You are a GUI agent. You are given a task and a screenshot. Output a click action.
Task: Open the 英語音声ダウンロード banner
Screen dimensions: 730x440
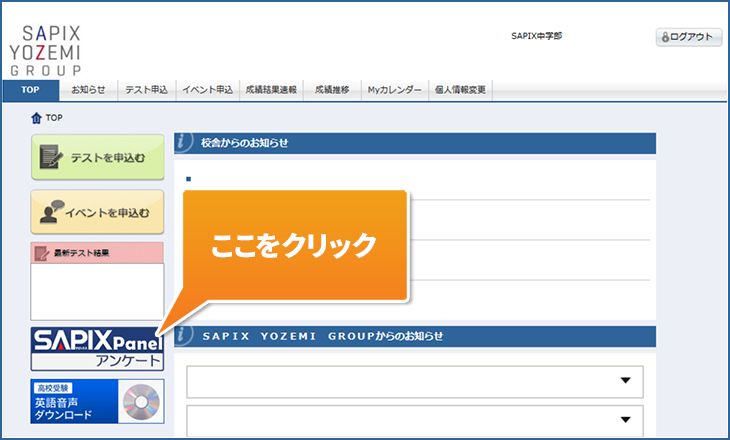[x=97, y=401]
